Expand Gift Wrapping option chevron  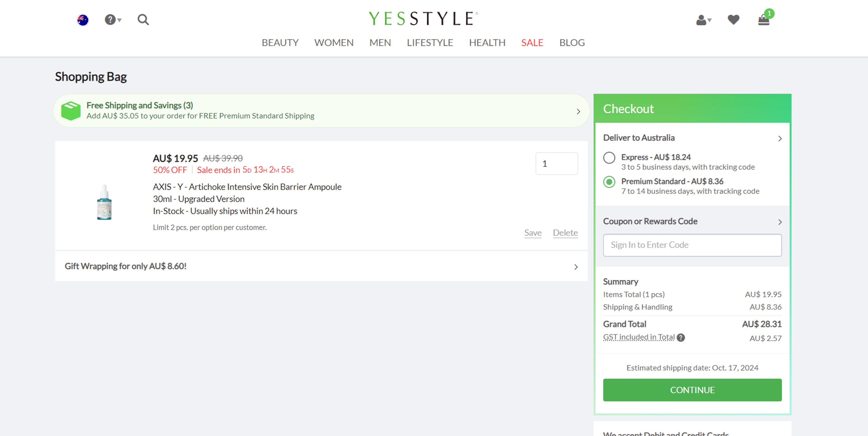[x=576, y=267]
